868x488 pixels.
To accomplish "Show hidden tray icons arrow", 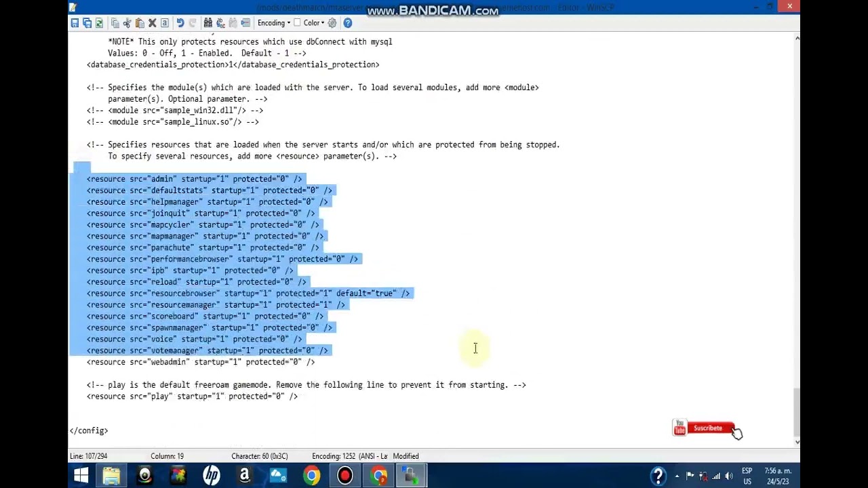I will click(677, 476).
